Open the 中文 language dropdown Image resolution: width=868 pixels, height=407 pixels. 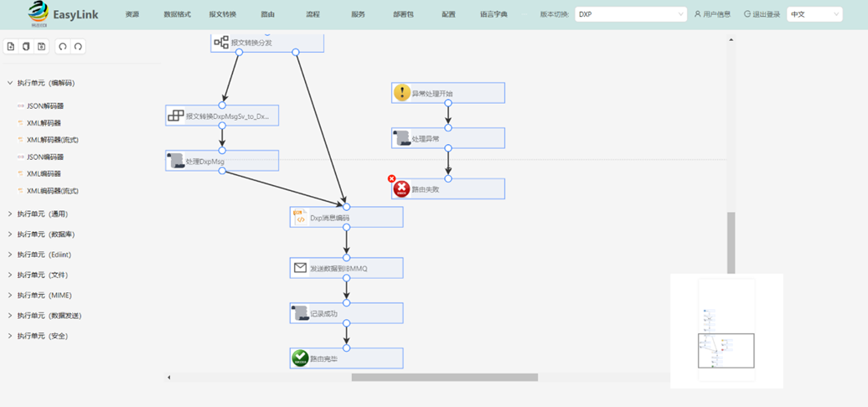pyautogui.click(x=814, y=14)
